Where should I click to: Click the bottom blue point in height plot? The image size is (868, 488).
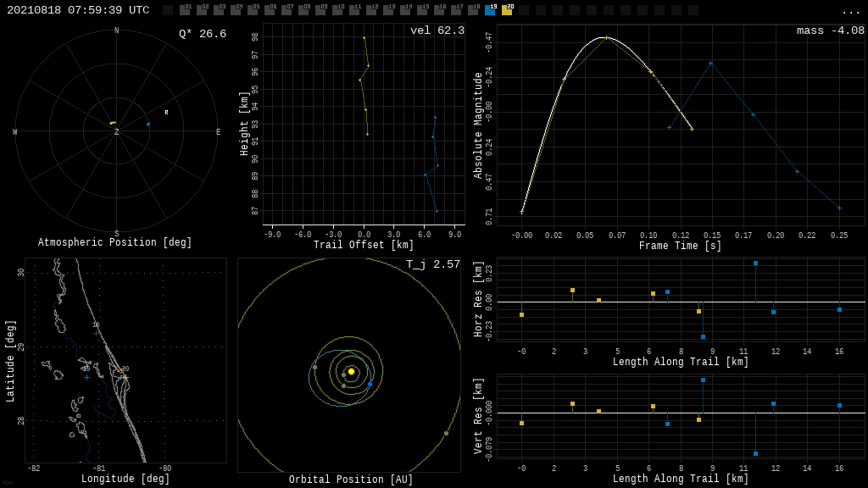(x=437, y=211)
